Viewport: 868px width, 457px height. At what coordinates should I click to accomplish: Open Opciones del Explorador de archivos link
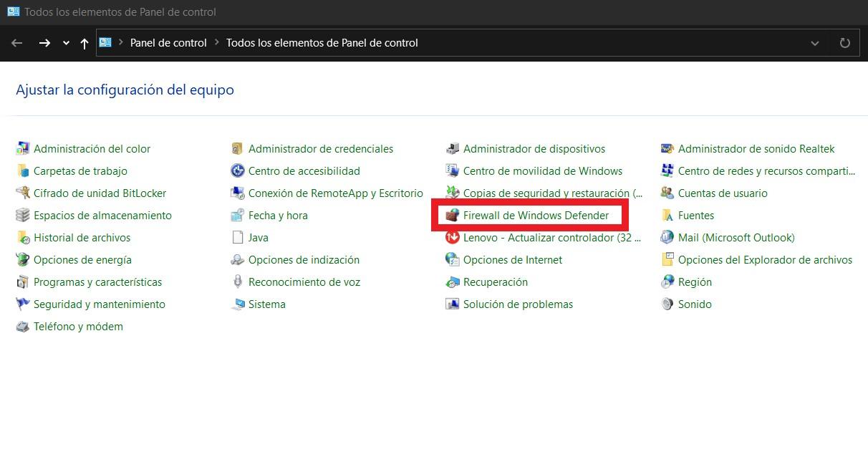(x=766, y=260)
